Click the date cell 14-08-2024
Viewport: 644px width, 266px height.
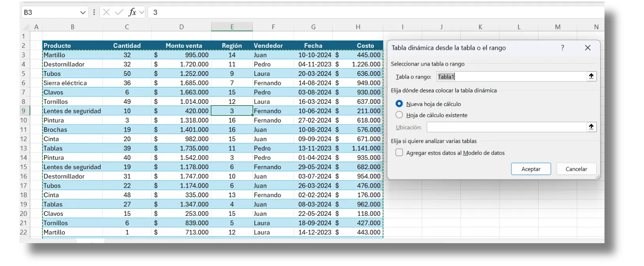[313, 83]
